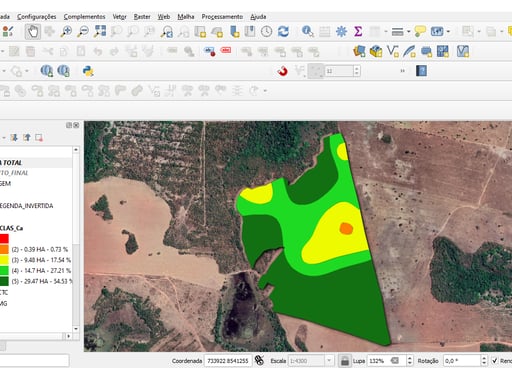Open the Complementos menu
This screenshot has width=512, height=368.
click(x=84, y=17)
